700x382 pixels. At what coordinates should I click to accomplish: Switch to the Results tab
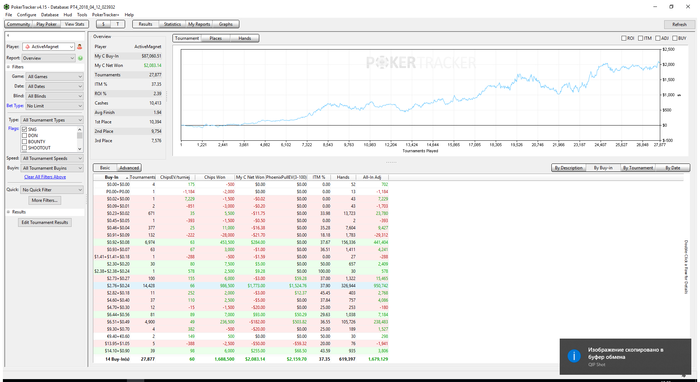click(x=146, y=24)
